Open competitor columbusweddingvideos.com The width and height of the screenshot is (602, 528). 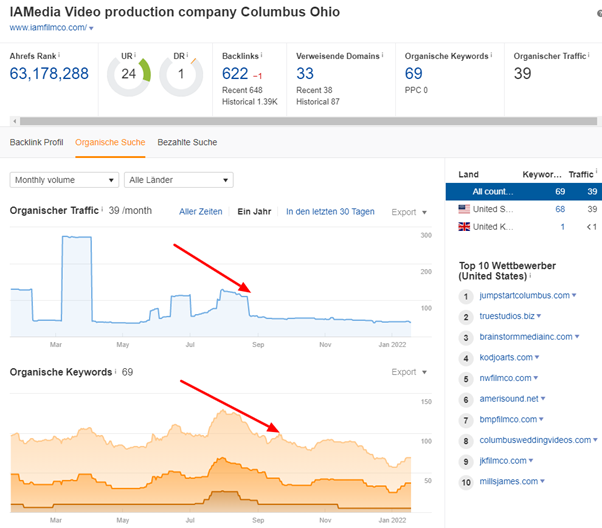pos(535,440)
